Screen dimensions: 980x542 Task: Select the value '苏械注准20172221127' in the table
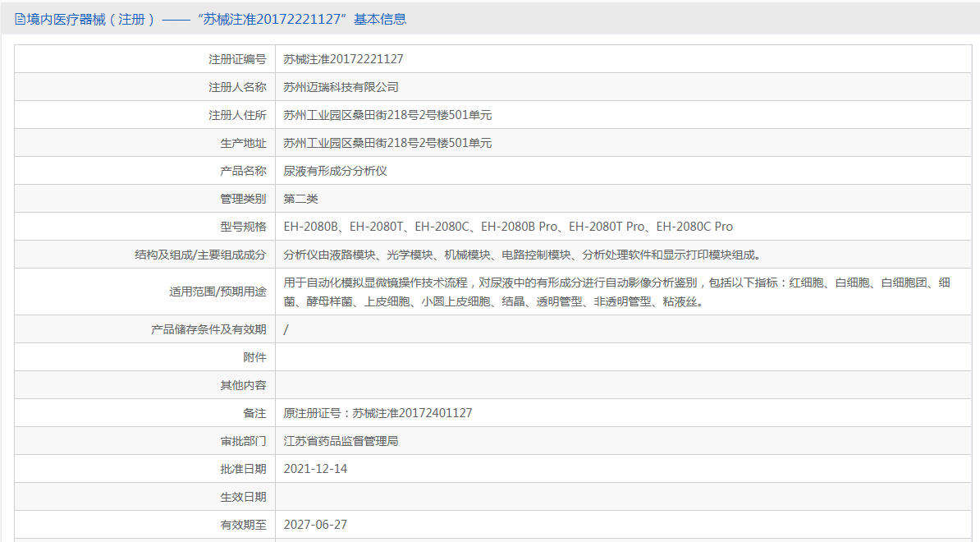343,59
